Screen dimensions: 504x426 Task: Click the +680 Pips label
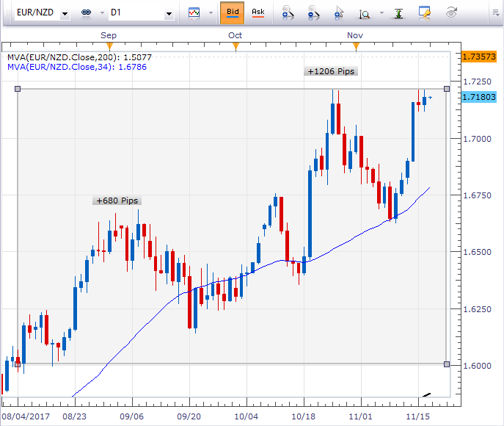pyautogui.click(x=117, y=201)
